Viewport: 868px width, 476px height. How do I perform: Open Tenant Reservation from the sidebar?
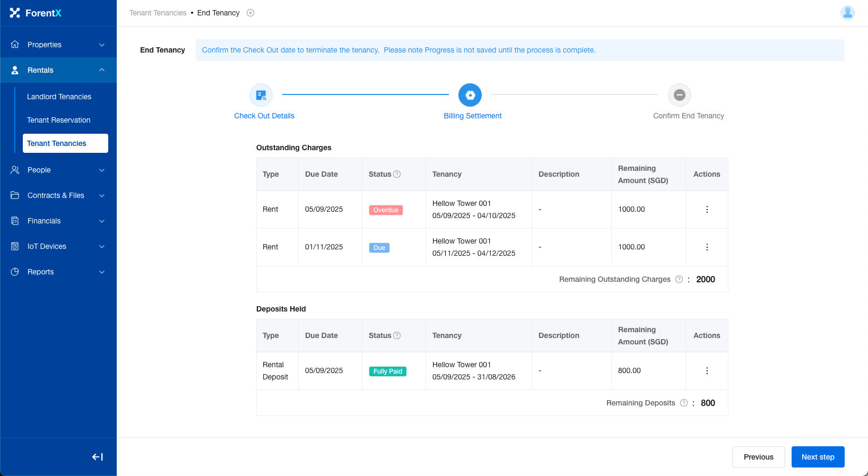click(x=59, y=120)
